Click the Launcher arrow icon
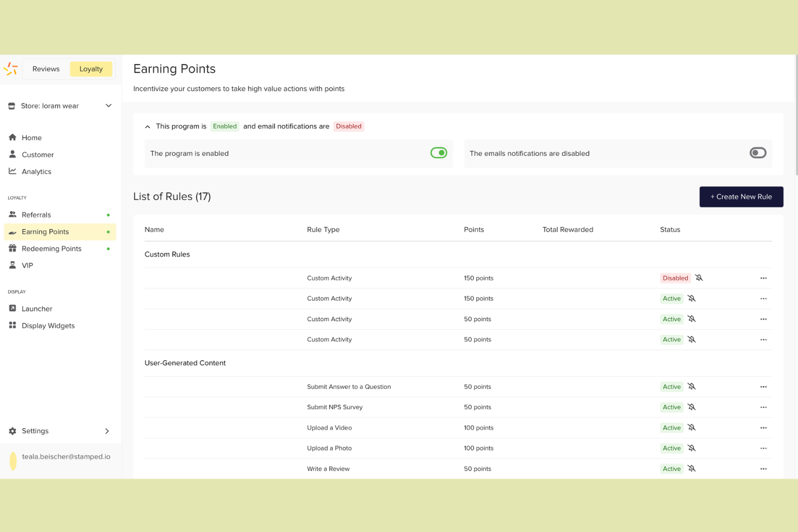 12,308
